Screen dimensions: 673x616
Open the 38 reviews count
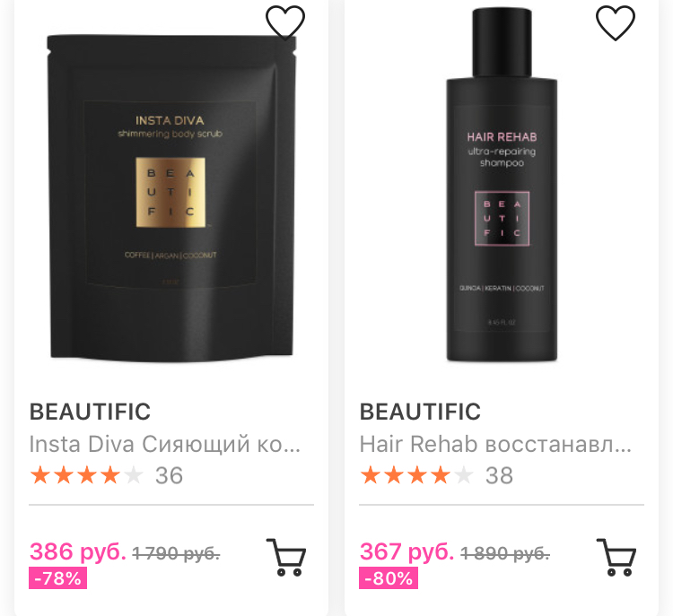pyautogui.click(x=499, y=476)
